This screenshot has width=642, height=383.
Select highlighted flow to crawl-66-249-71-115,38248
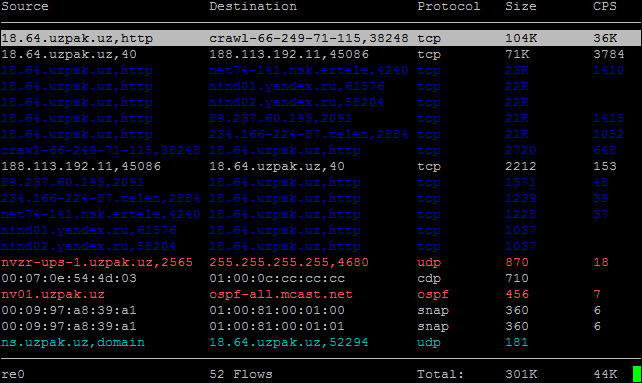pos(321,38)
